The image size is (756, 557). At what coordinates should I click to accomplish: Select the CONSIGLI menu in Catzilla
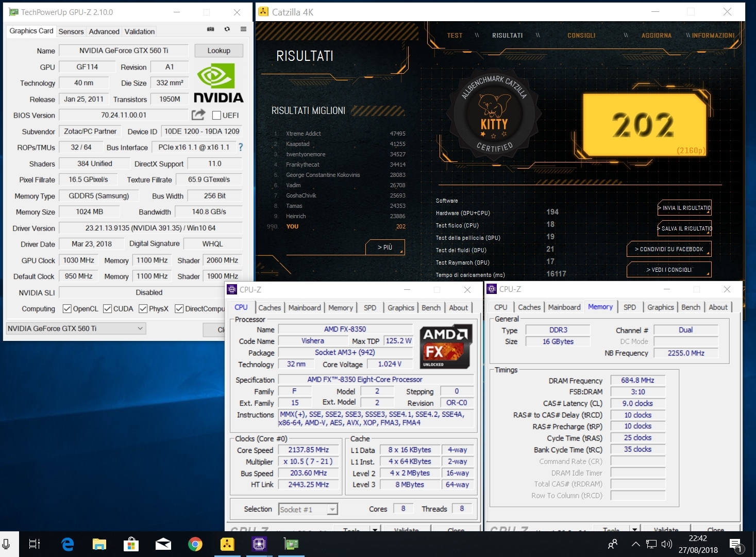click(581, 36)
